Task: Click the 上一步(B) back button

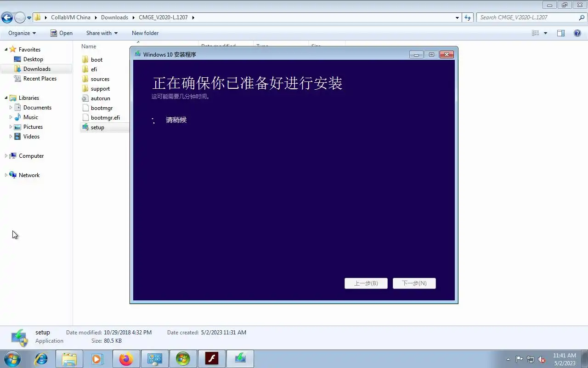Action: tap(366, 283)
